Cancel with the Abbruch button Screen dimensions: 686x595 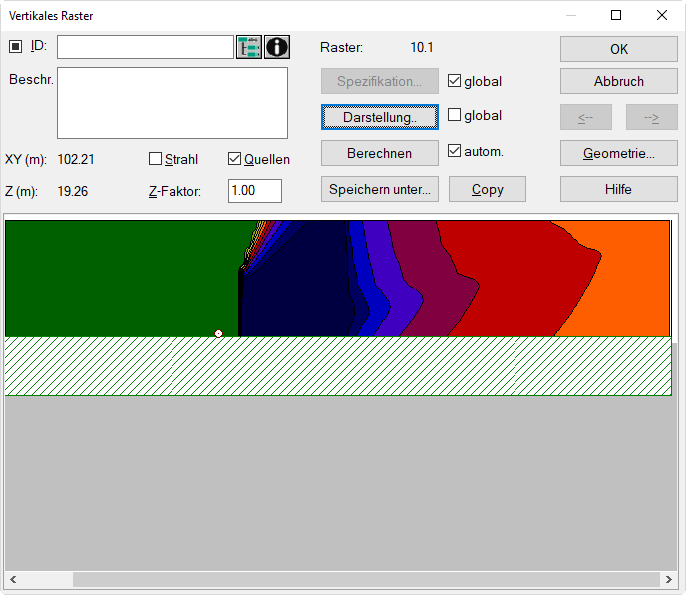(619, 81)
